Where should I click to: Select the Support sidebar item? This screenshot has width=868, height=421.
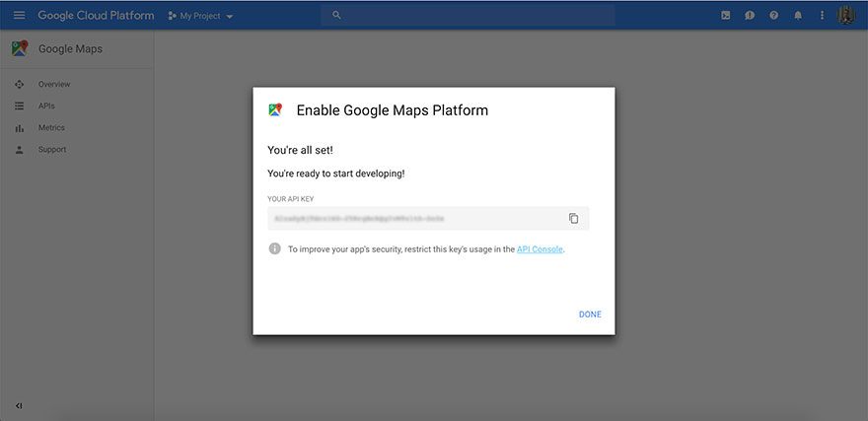point(76,149)
